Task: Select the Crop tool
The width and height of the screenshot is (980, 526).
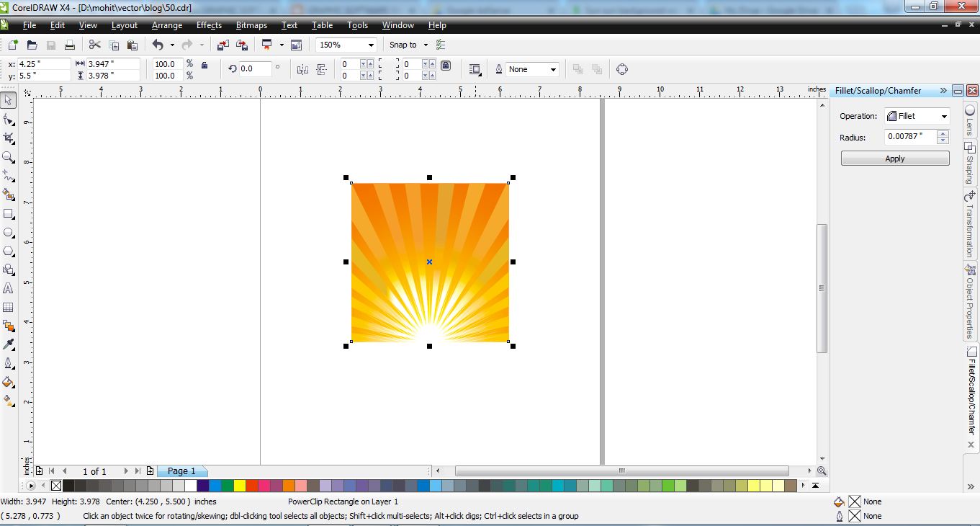Action: pyautogui.click(x=9, y=138)
